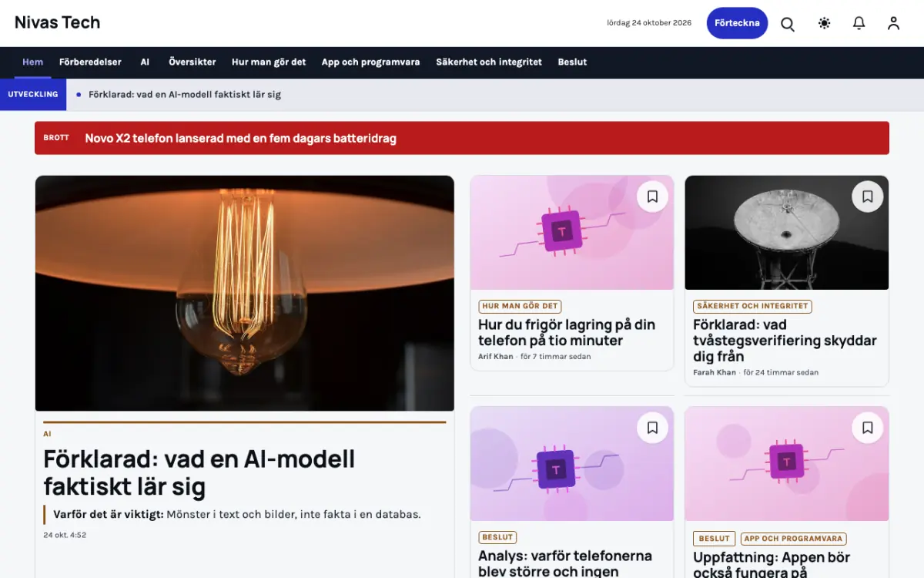Viewport: 924px width, 578px height.
Task: Open the search icon in header
Action: 788,23
